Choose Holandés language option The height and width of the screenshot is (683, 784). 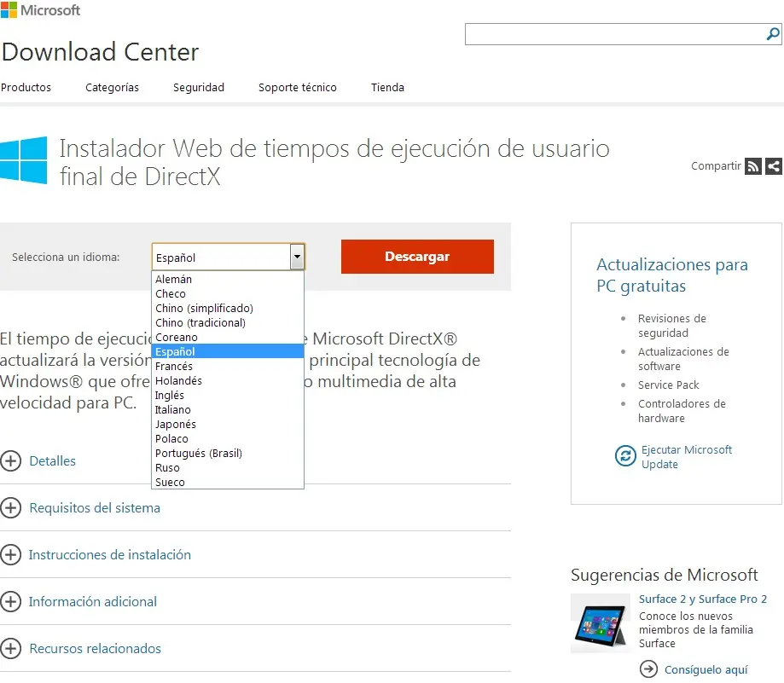coord(228,380)
